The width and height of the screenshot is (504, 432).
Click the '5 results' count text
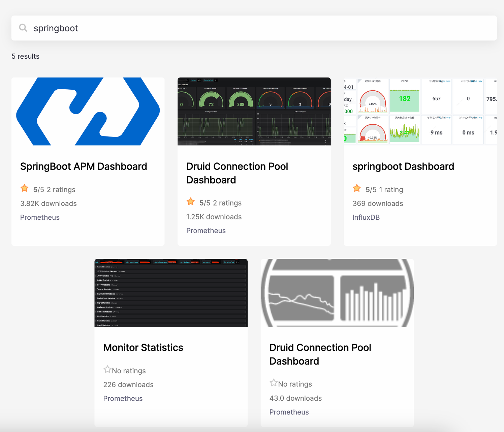pyautogui.click(x=26, y=56)
